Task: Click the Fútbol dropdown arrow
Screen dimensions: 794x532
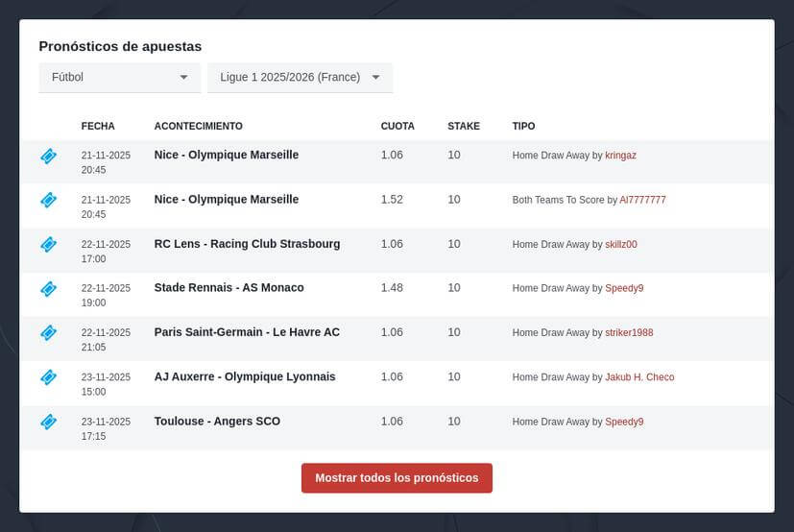Action: coord(183,78)
